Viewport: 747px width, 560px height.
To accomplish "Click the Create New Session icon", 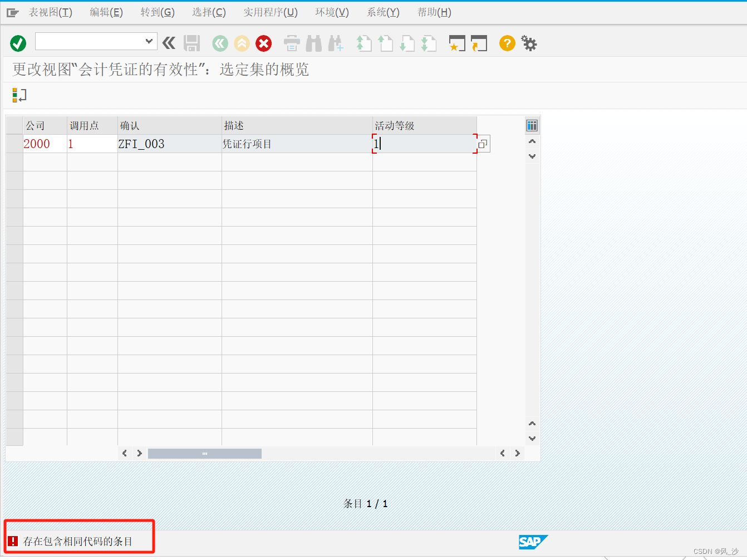I will pos(457,43).
